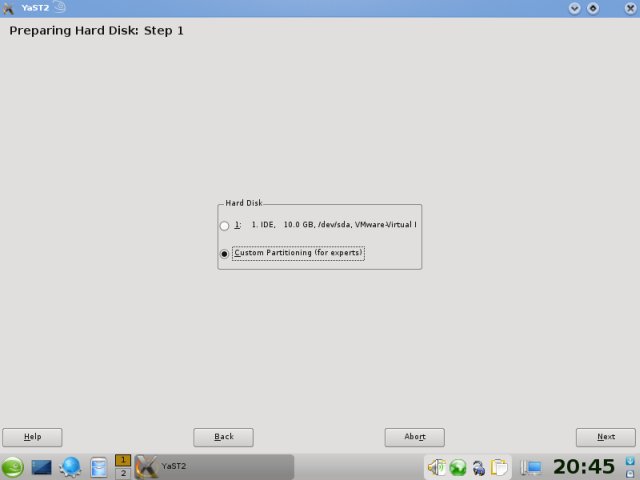Click the Help button
The width and height of the screenshot is (640, 480).
pyautogui.click(x=32, y=437)
